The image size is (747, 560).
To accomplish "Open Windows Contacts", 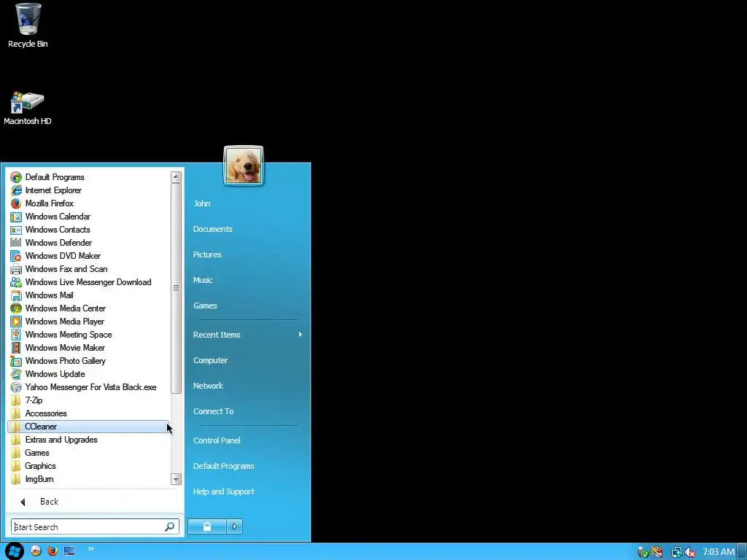I will 88,230.
